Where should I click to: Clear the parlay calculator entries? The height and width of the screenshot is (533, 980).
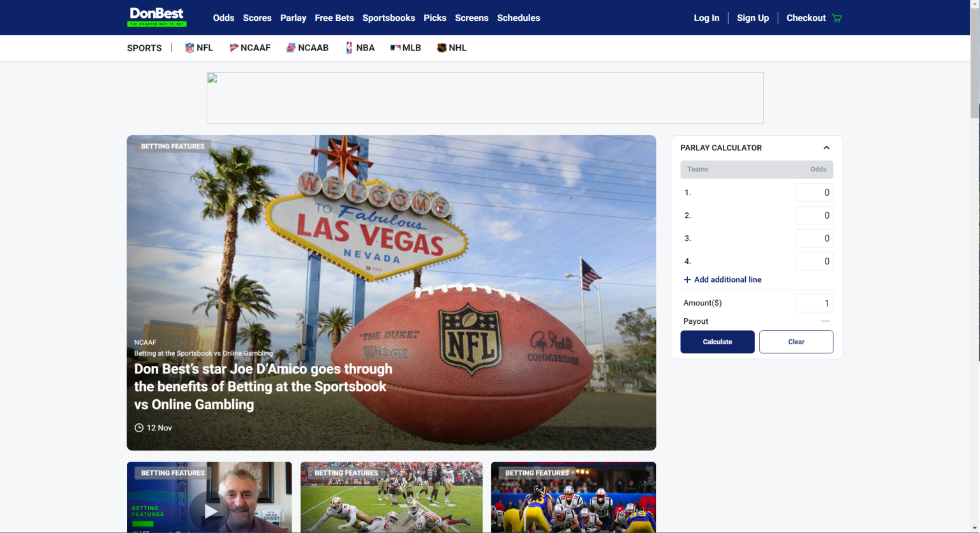(796, 342)
